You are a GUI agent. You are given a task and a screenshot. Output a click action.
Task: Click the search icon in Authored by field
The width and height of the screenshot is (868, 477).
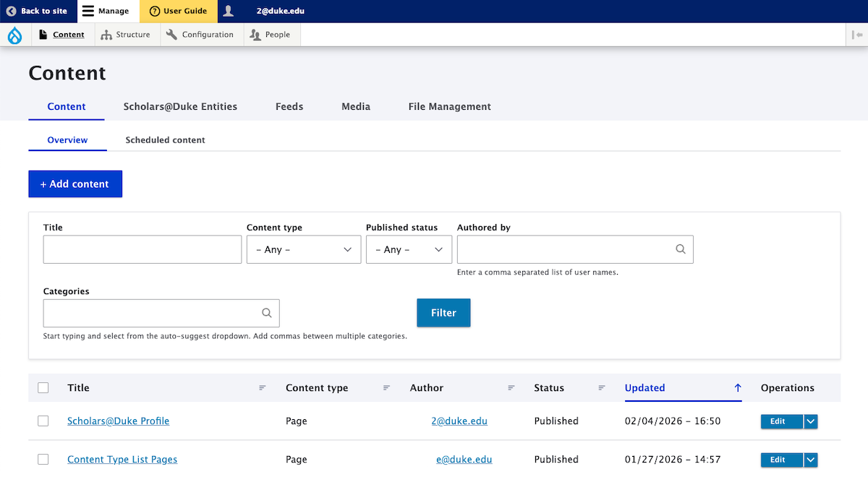point(680,249)
